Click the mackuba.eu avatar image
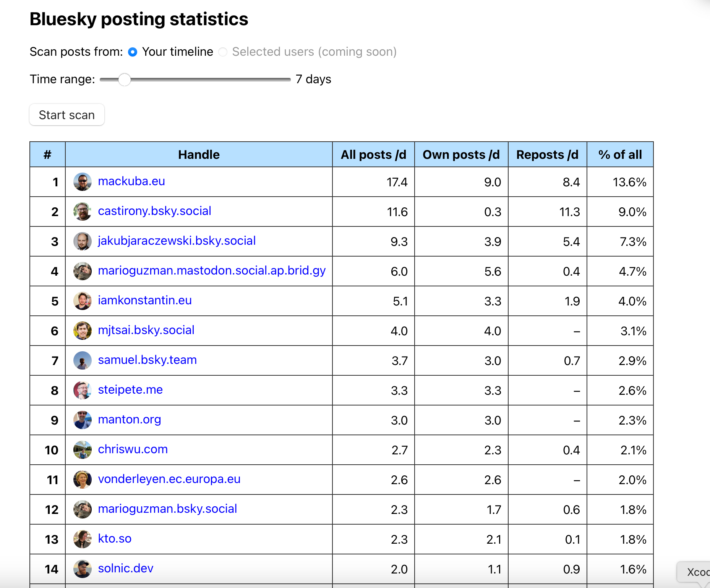Image resolution: width=710 pixels, height=588 pixels. (82, 182)
